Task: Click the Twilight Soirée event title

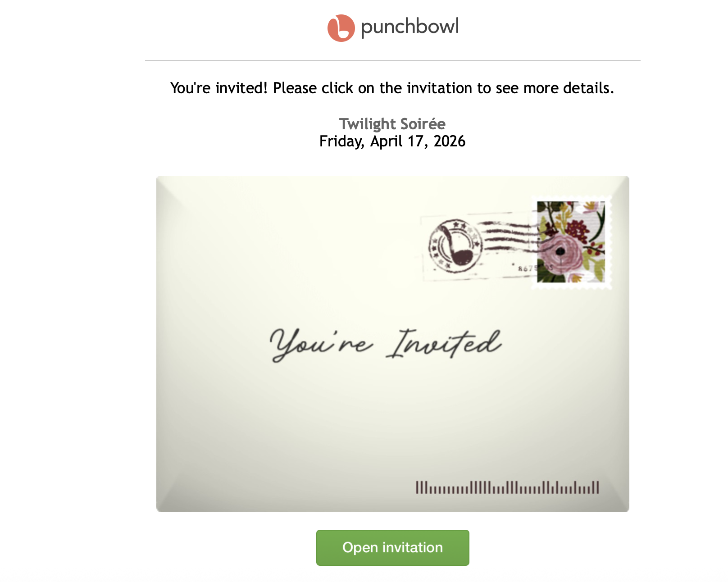Action: click(x=392, y=124)
